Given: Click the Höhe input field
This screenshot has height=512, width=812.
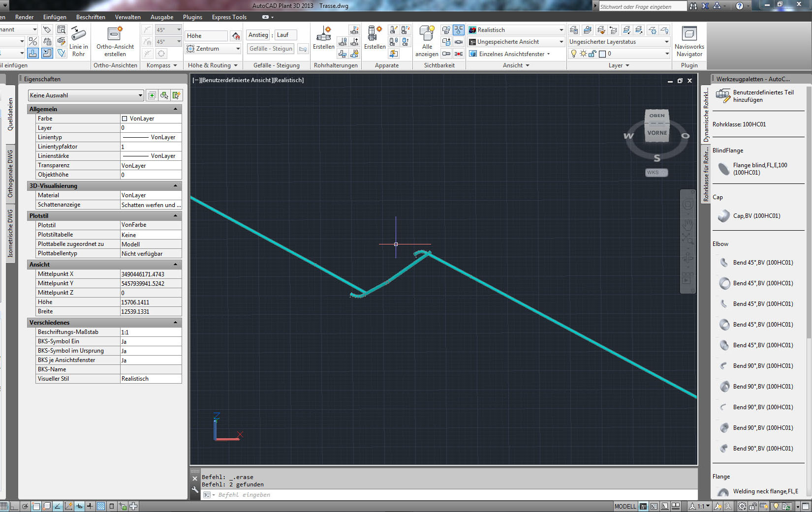Looking at the screenshot, I should click(x=206, y=36).
